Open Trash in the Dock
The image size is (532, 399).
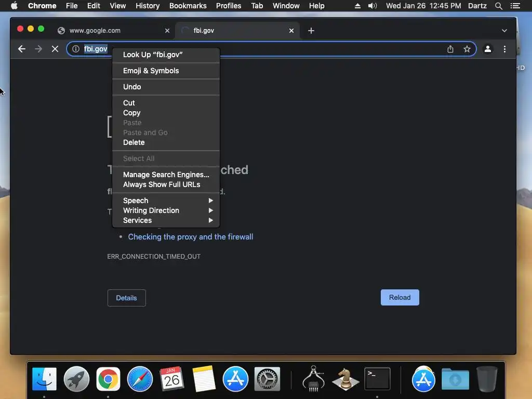coord(487,379)
